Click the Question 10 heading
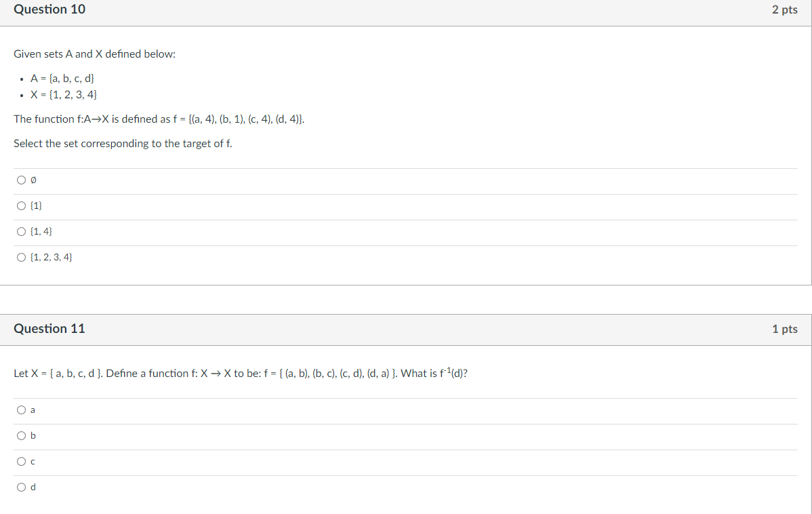 point(49,9)
